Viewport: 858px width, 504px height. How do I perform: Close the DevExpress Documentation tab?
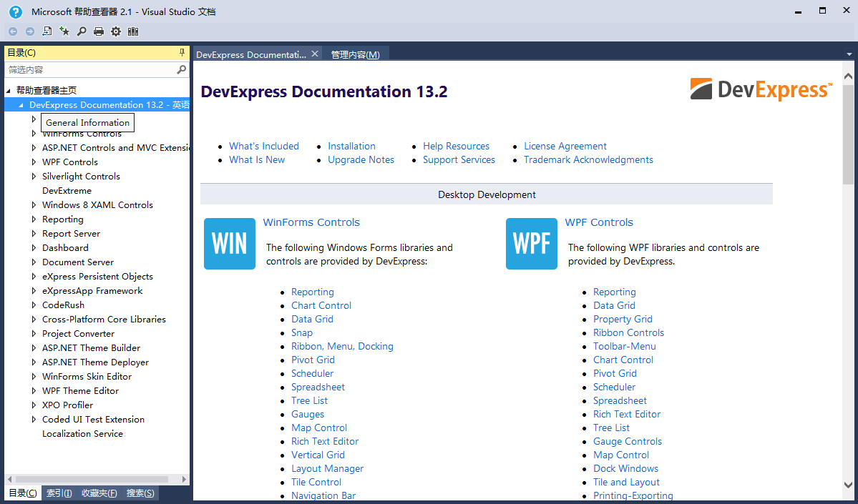[x=315, y=54]
